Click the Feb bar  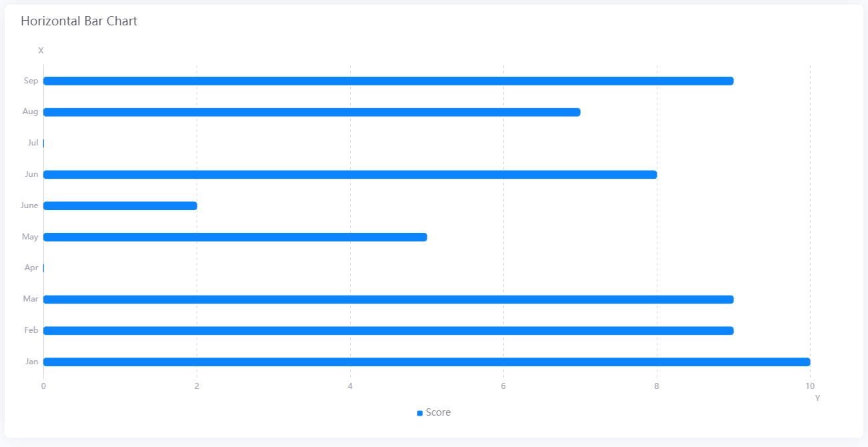point(388,331)
